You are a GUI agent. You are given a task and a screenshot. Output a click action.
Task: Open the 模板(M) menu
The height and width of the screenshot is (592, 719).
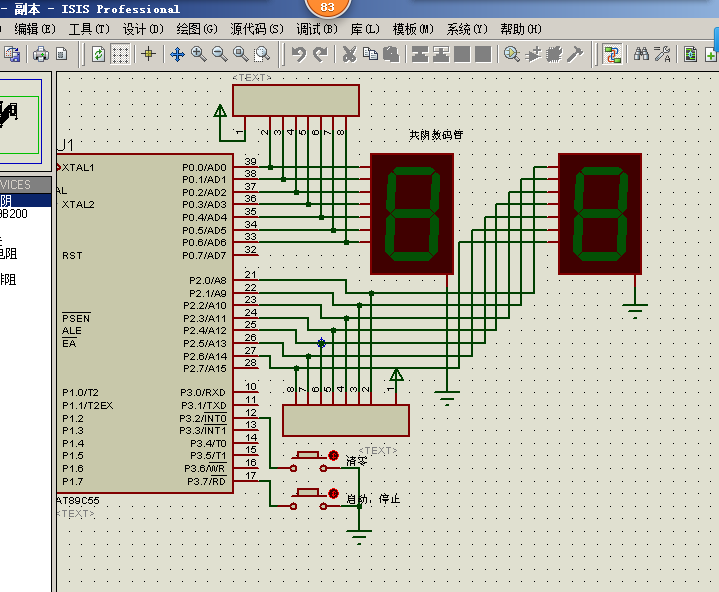coord(413,29)
